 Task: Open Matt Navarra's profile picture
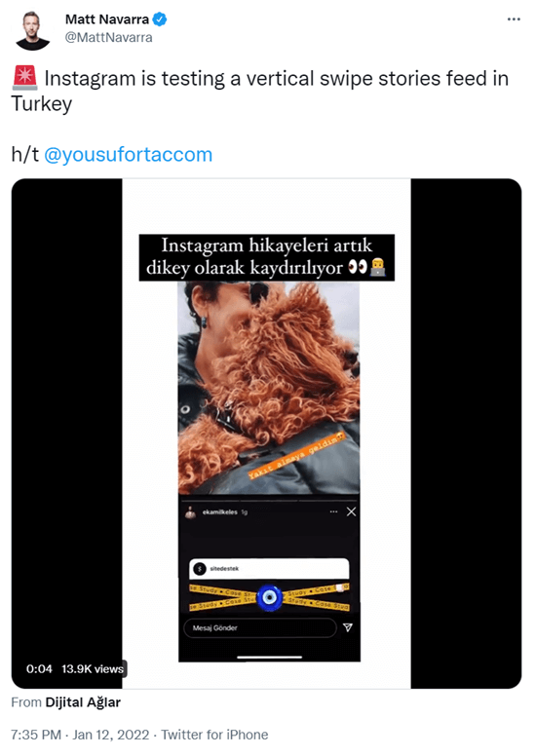(33, 30)
